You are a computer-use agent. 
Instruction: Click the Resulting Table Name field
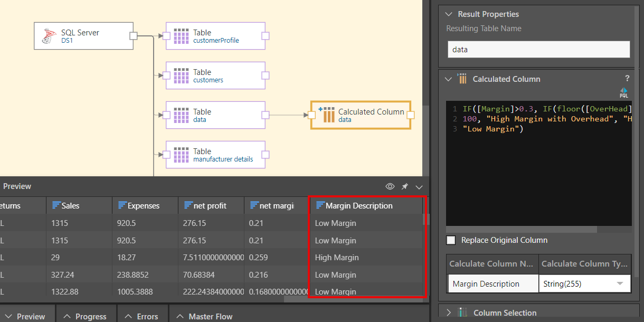coord(538,50)
